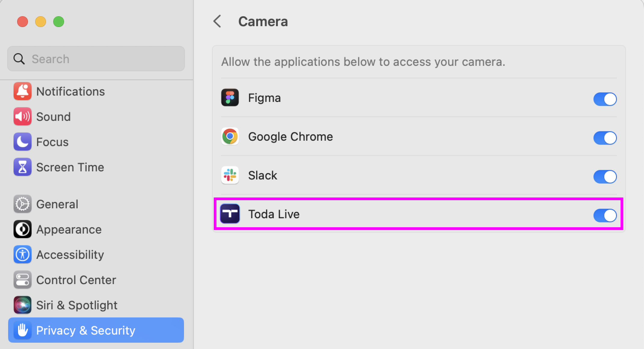Open the General settings pane

57,204
